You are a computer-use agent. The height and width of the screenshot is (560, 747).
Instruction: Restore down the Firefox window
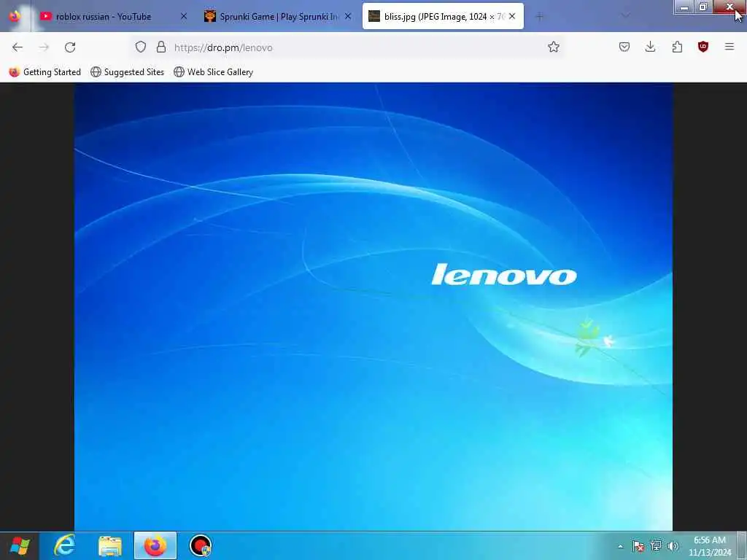[x=703, y=7]
